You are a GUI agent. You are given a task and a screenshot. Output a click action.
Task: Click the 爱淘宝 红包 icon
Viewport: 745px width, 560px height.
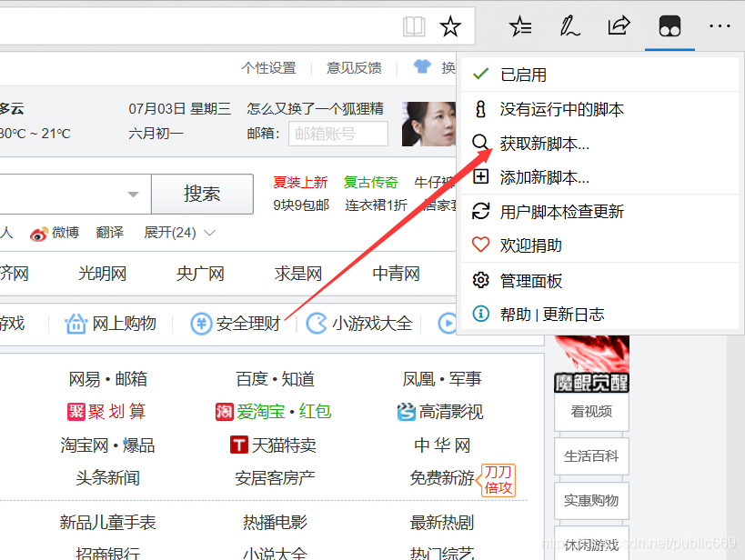tap(225, 412)
